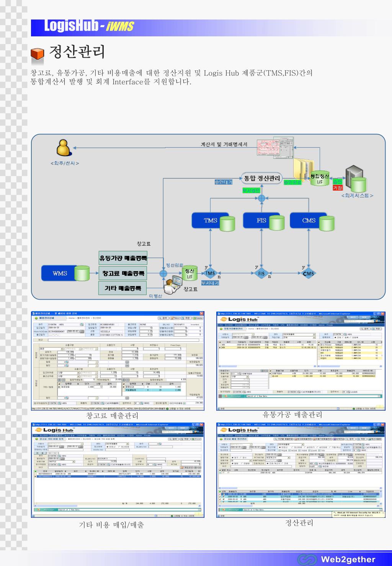Viewport: 392px width, 566px height.
Task: Click the 정산완료 label
Action: tap(174, 265)
